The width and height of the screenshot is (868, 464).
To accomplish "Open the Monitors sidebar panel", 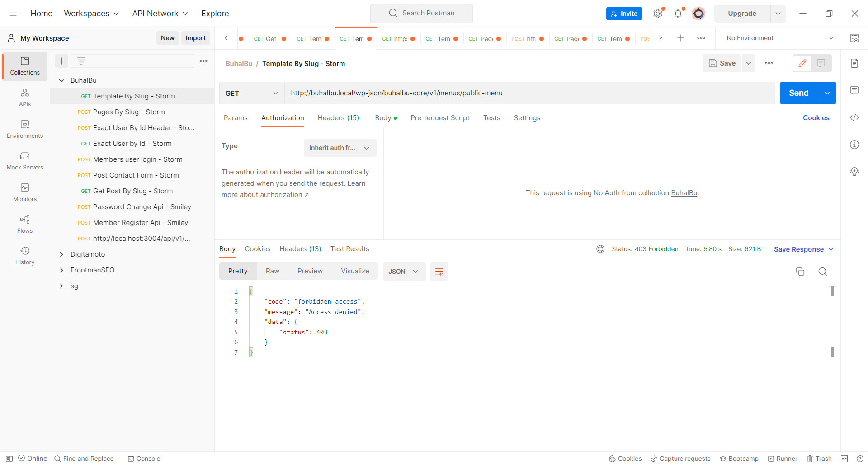I will click(x=25, y=192).
